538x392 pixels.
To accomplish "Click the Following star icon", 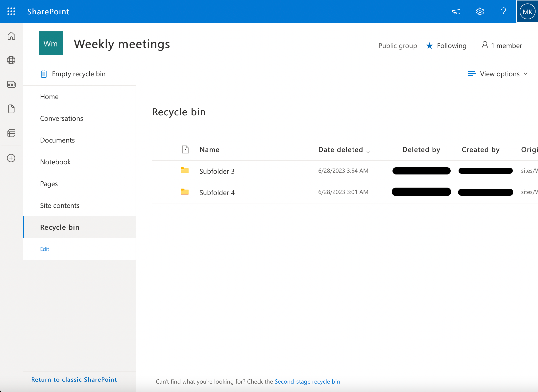I will click(429, 45).
